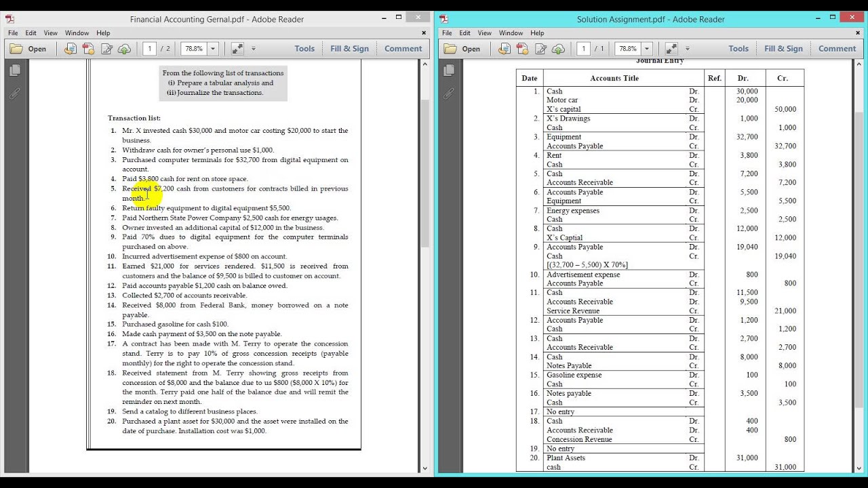Open Fill & Sign pane in Financial Accounting window
Image resolution: width=868 pixels, height=488 pixels.
(x=349, y=49)
